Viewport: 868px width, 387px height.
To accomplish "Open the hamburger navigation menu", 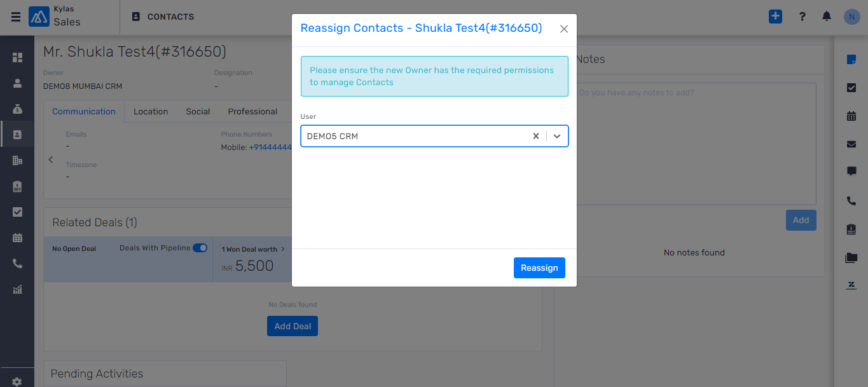I will pos(16,17).
